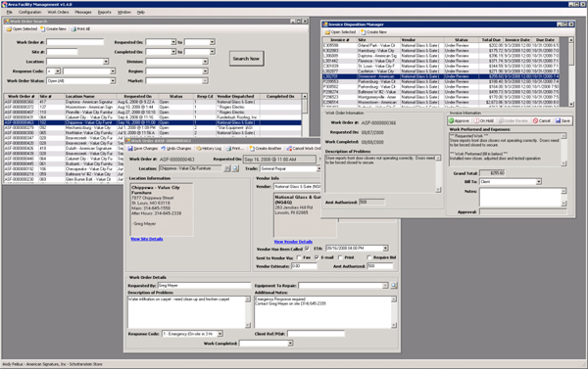Select Daytona - American Signature work order row
Image resolution: width=588 pixels, height=369 pixels.
[152, 102]
